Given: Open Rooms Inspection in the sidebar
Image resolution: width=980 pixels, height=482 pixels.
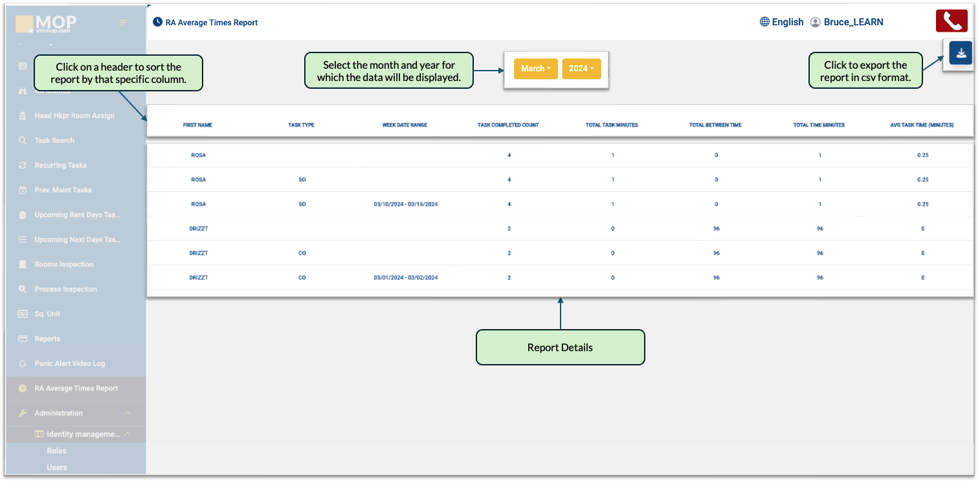Looking at the screenshot, I should coord(63,264).
